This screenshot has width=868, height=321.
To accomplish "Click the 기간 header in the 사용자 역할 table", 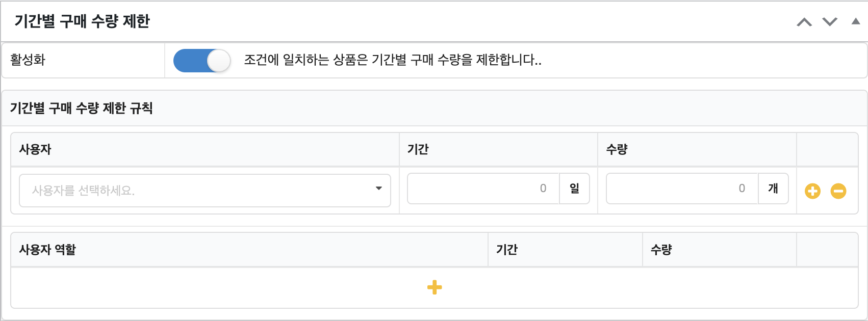I will (507, 249).
